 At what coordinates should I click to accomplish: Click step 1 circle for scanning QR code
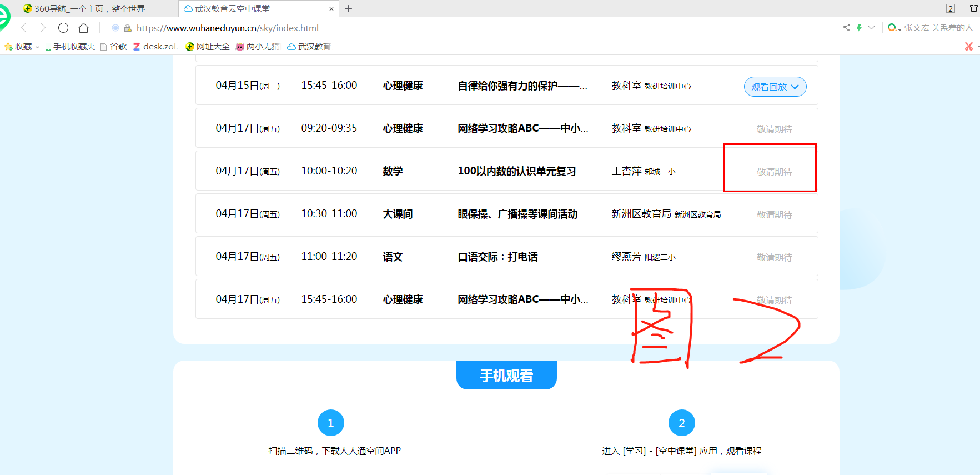[331, 423]
